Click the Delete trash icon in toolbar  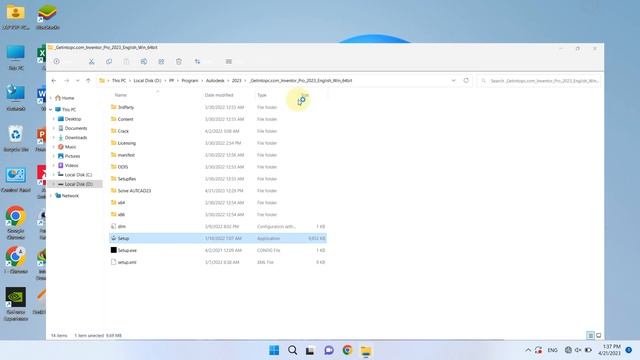(179, 61)
